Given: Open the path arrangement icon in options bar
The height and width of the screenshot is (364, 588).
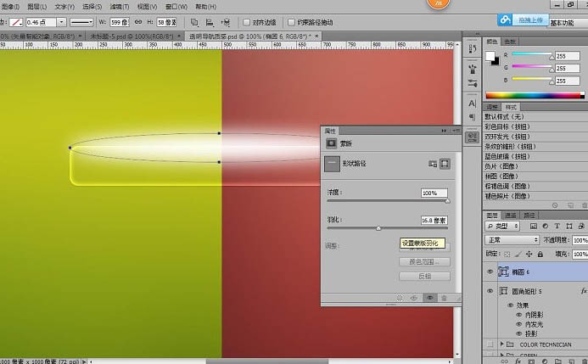Looking at the screenshot, I should tap(226, 23).
